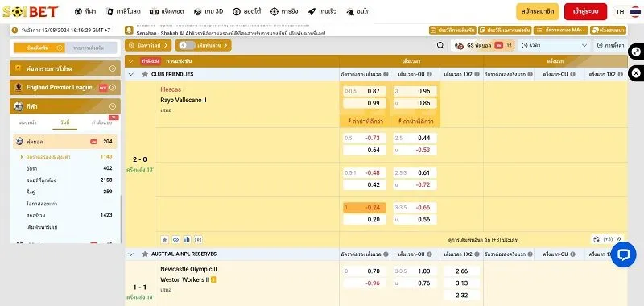Image resolution: width=644 pixels, height=306 pixels.
Task: Select football row showing 204
Action: click(x=65, y=141)
